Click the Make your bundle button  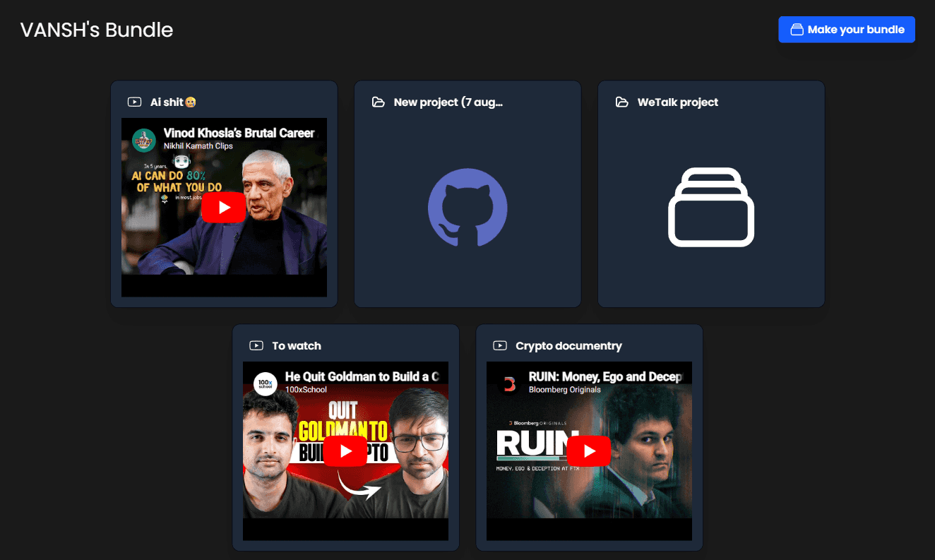tap(847, 30)
